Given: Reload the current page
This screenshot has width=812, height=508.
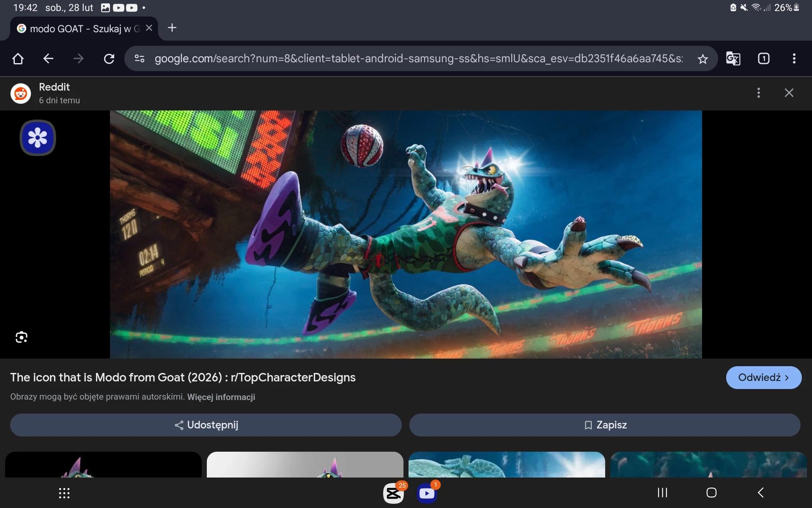Looking at the screenshot, I should 109,58.
